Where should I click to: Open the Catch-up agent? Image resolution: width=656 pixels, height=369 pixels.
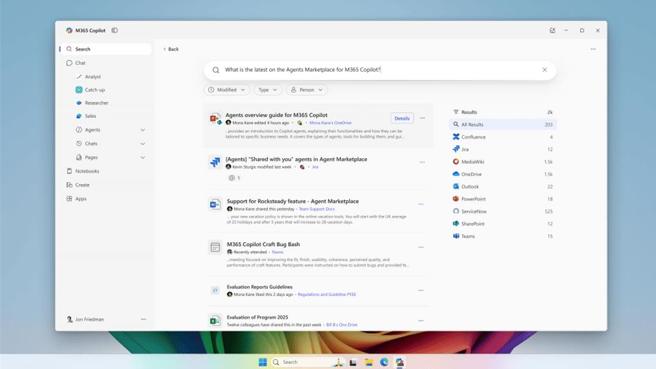95,90
